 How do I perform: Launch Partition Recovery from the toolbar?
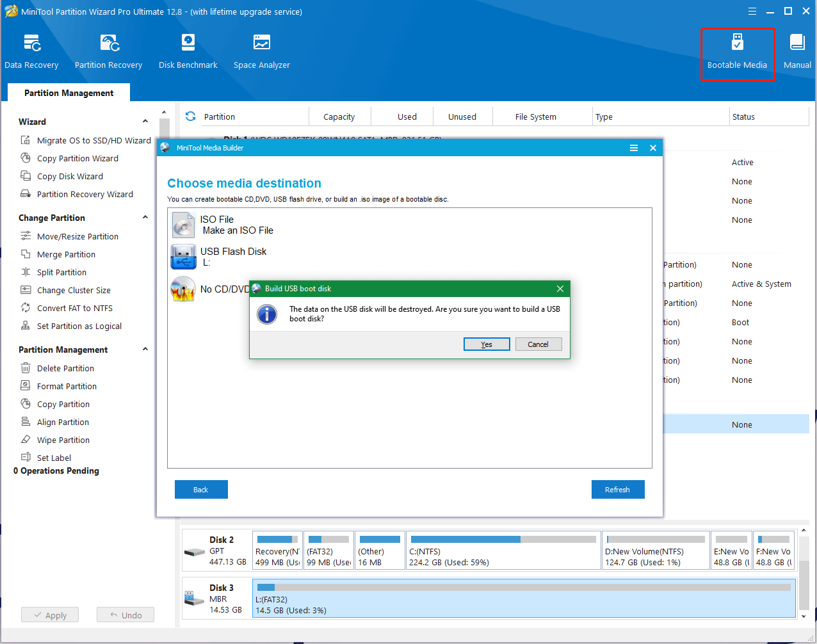tap(108, 51)
